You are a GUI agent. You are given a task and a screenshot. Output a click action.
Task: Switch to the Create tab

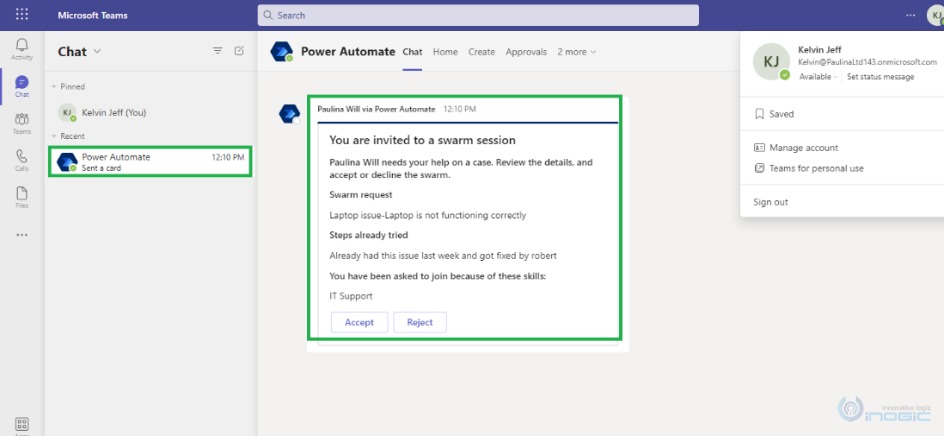click(482, 52)
